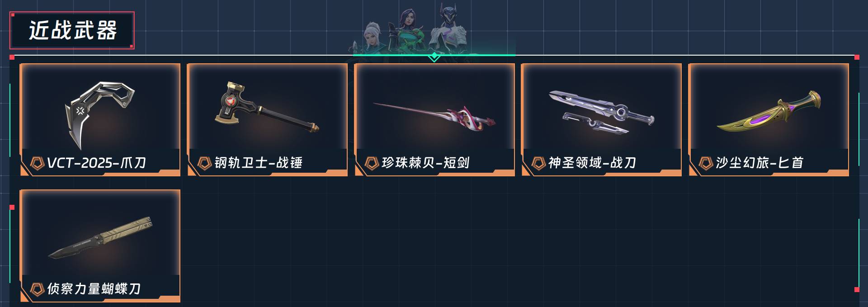
Task: Click the pentagon icon beside VCT-2025-爪刀
Action: (37, 163)
